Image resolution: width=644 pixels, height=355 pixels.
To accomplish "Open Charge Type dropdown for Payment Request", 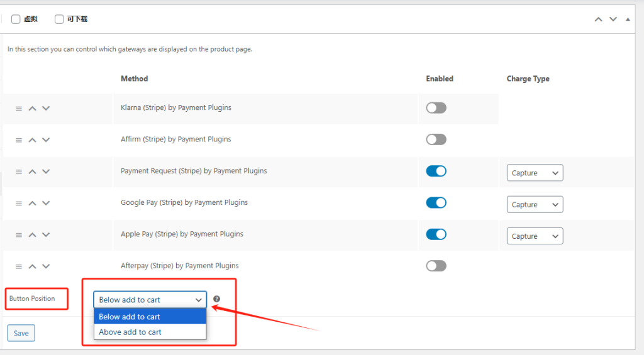I will tap(535, 173).
